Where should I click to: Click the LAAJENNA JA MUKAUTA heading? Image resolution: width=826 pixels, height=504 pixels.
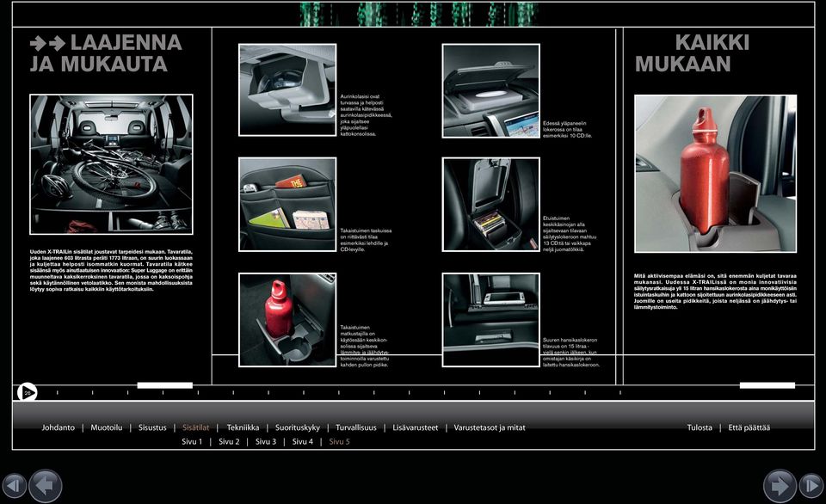click(106, 53)
